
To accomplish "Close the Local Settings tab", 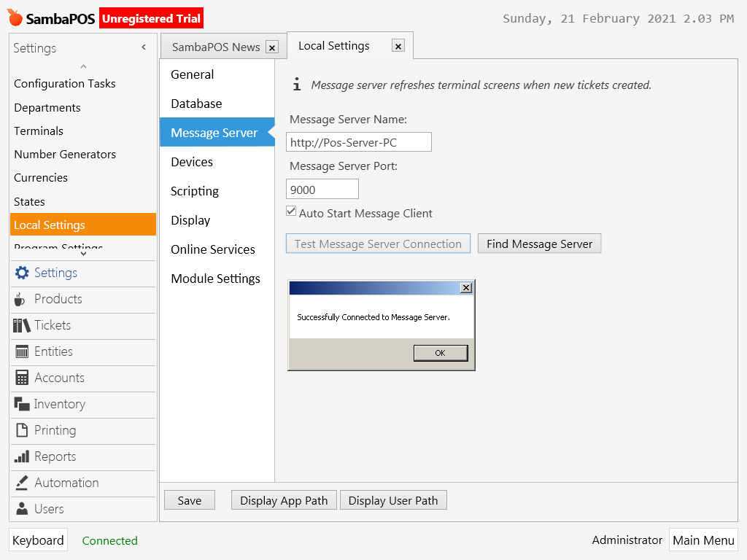I will (x=398, y=46).
